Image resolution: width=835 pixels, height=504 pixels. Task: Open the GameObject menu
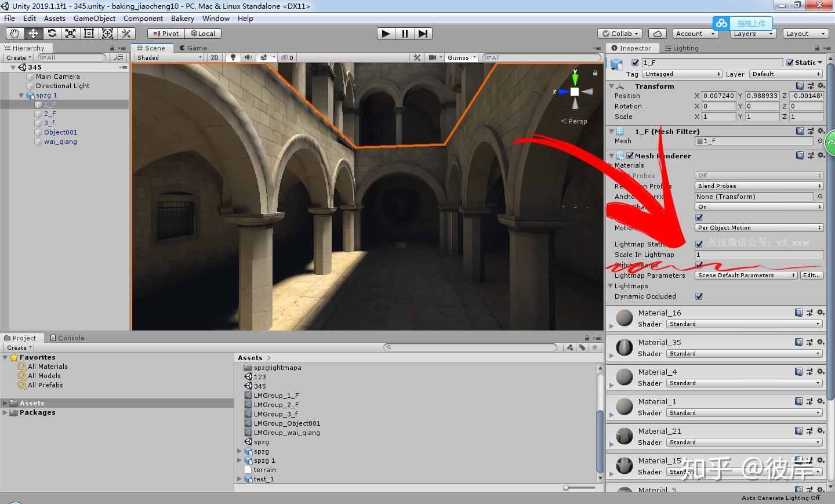point(95,19)
